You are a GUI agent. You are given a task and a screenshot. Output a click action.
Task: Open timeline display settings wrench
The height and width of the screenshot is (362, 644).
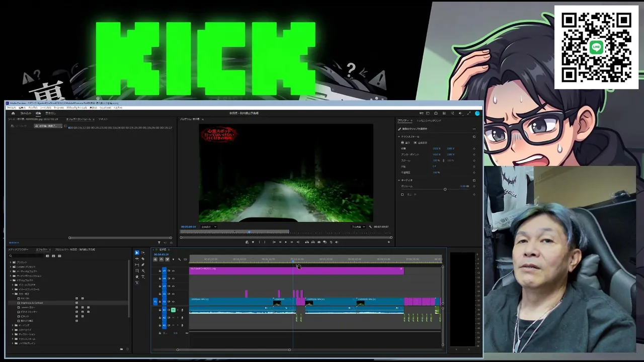[179, 259]
